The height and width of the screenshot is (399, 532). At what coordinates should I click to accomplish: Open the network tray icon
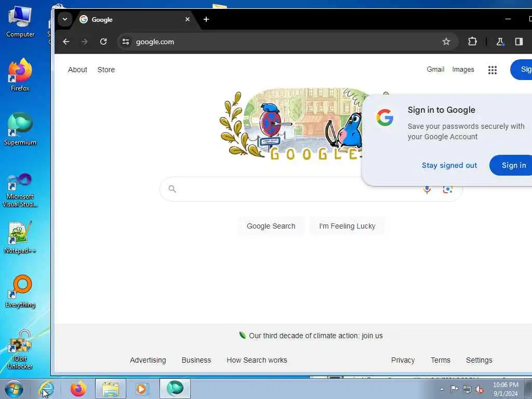click(x=467, y=390)
